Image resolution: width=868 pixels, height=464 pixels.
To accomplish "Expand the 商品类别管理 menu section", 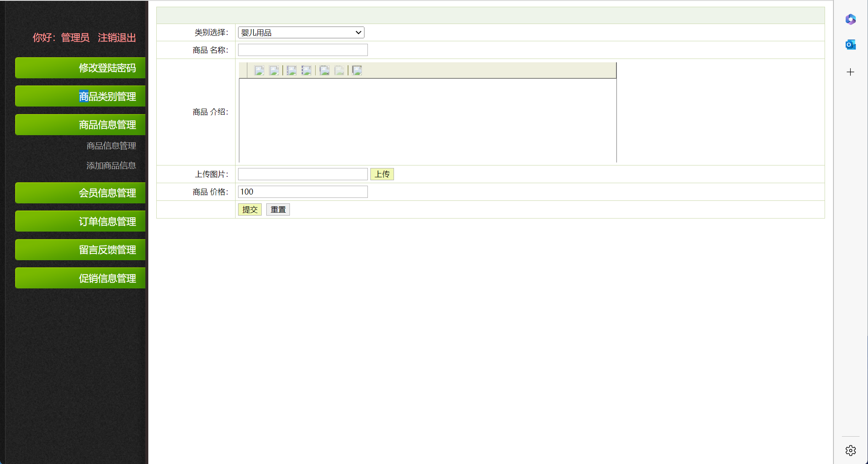I will [80, 96].
